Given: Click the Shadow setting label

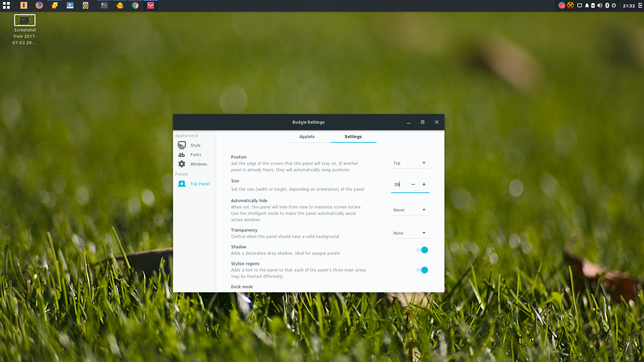Looking at the screenshot, I should [x=238, y=247].
